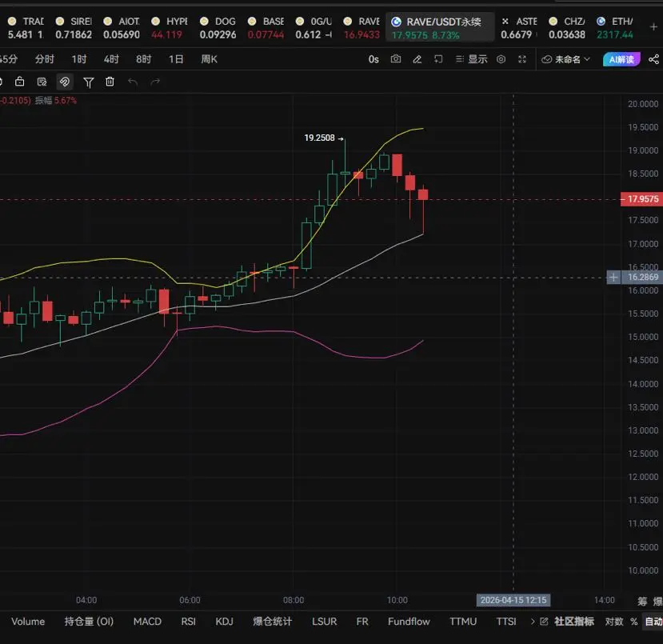Switch to the SIREN symbol tab

74,27
